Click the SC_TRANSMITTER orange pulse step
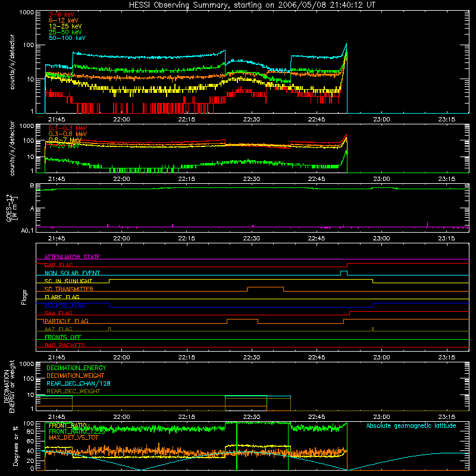Image resolution: width=476 pixels, height=476 pixels. [265, 289]
